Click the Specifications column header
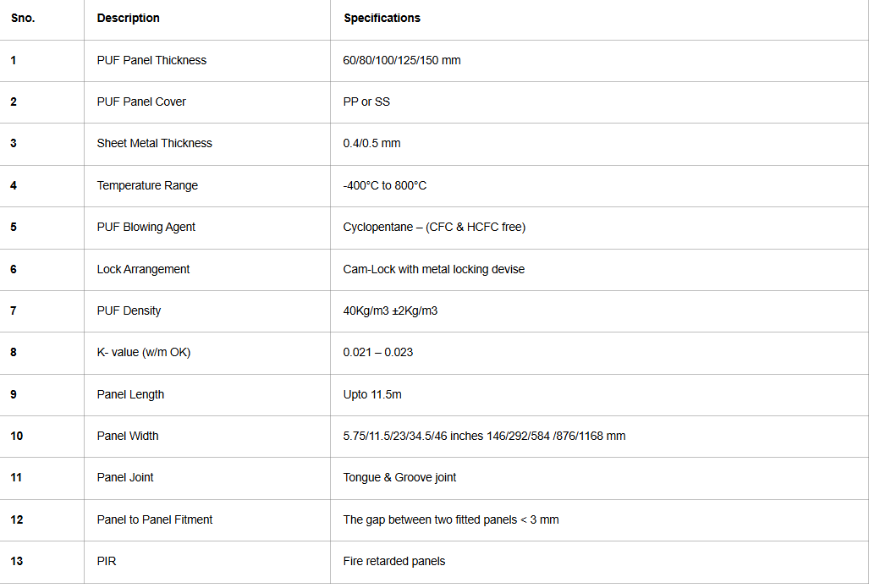The width and height of the screenshot is (869, 588). point(382,18)
